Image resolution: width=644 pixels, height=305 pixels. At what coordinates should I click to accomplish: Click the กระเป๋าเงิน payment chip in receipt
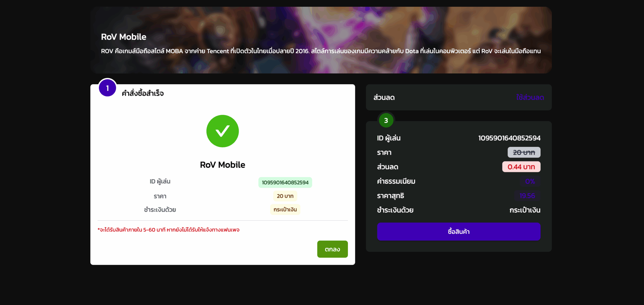[285, 209]
